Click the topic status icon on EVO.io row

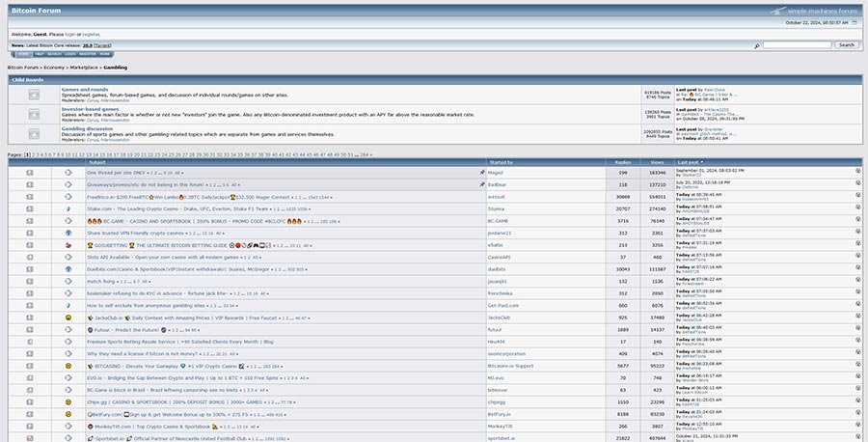(29, 378)
